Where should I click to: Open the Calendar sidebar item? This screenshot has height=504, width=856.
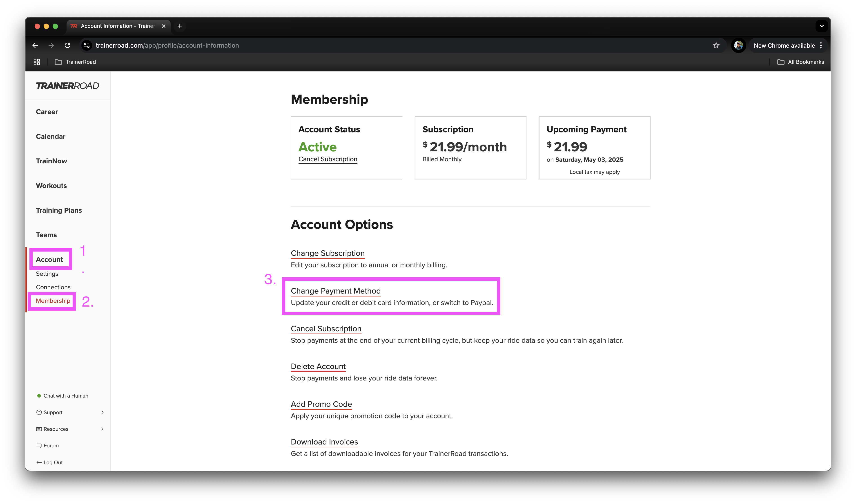click(x=51, y=137)
